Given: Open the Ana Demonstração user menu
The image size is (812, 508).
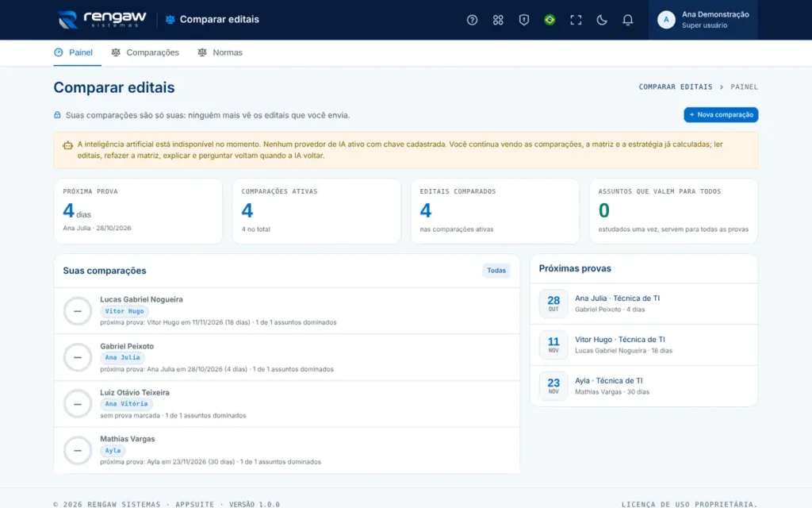Looking at the screenshot, I should [703, 20].
